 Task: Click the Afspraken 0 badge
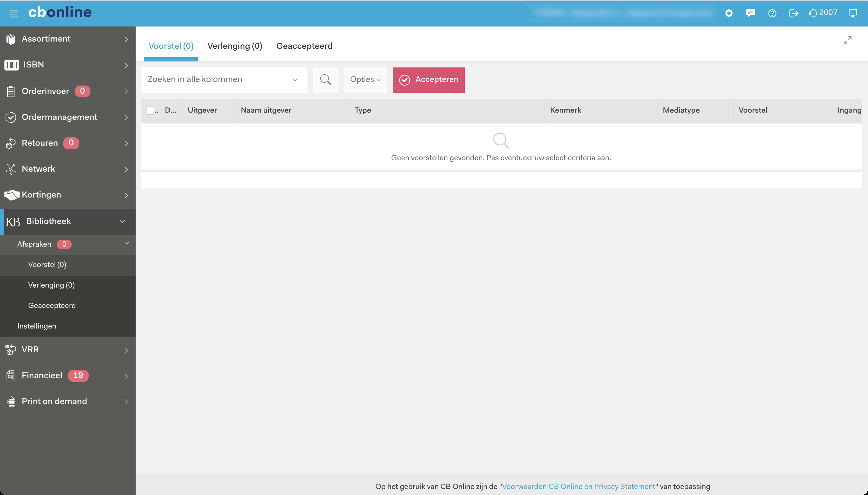pyautogui.click(x=64, y=244)
